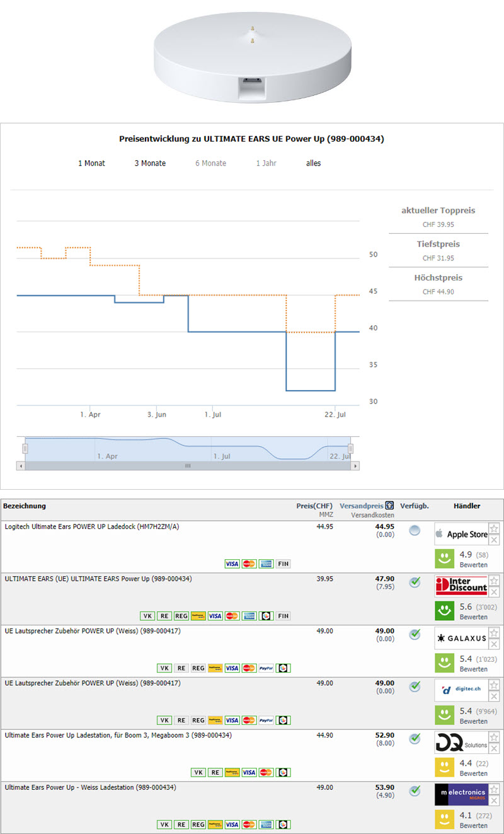Switch chart range to 3 Monate
This screenshot has height=834, width=504.
(x=150, y=163)
